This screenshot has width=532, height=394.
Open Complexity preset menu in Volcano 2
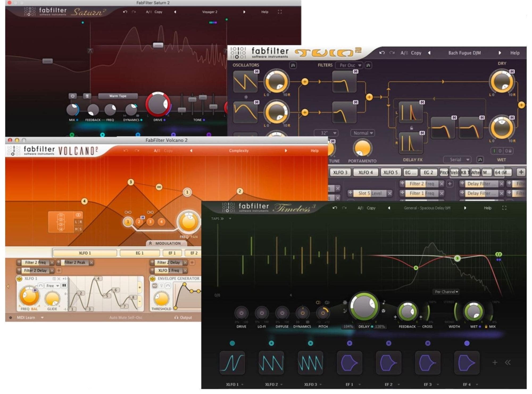pyautogui.click(x=239, y=151)
